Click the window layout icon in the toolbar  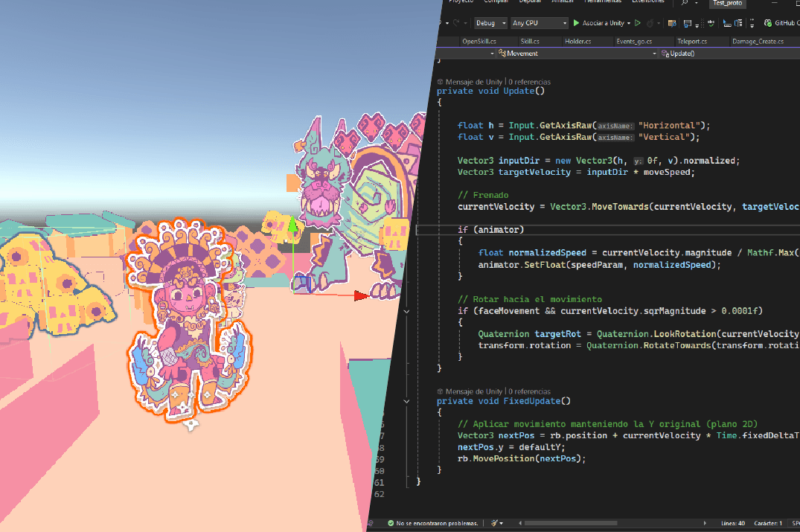pyautogui.click(x=687, y=23)
